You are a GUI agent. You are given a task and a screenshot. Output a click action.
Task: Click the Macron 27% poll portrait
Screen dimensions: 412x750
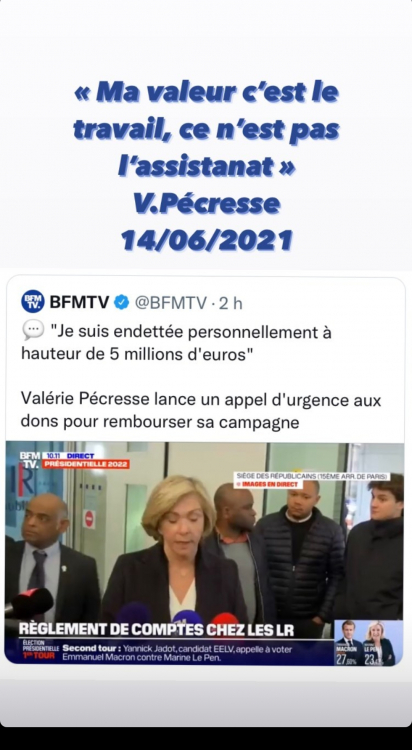click(348, 642)
